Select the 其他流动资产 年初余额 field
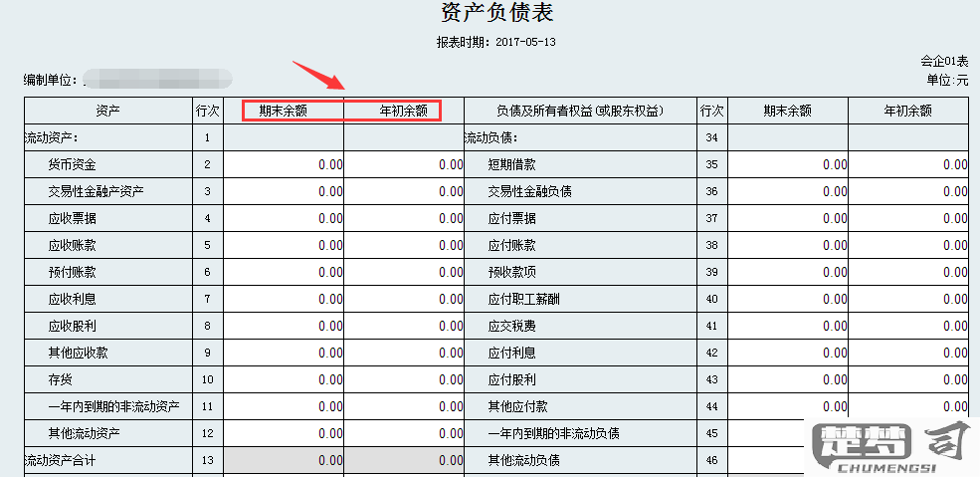 coord(404,433)
